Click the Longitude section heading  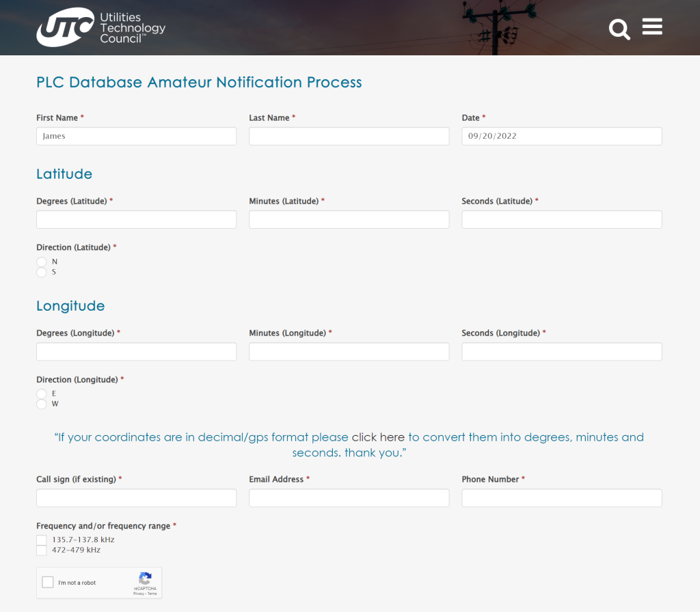pyautogui.click(x=70, y=306)
